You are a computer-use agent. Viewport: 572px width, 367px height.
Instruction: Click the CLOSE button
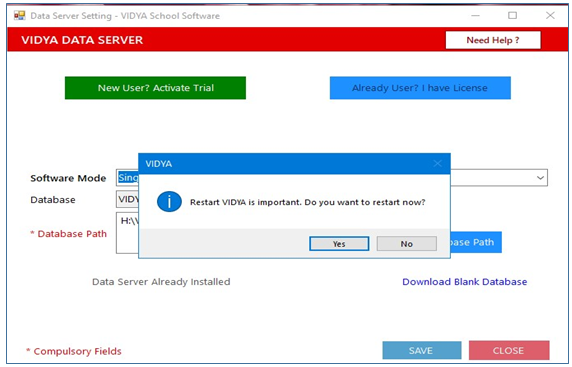[x=509, y=351]
